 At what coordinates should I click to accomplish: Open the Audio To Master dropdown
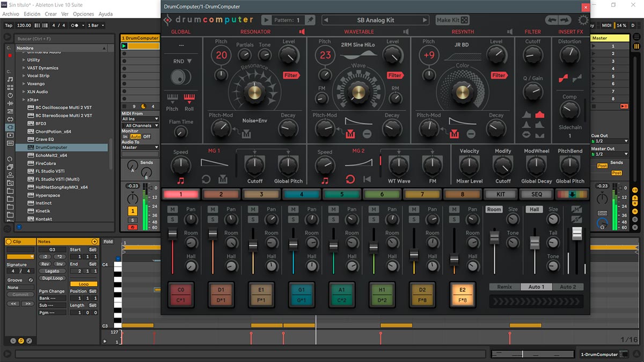140,147
